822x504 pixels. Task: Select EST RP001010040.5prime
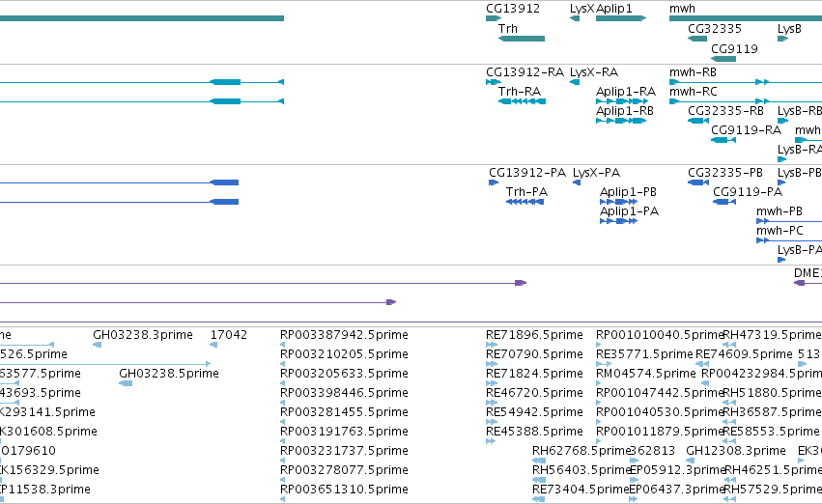pyautogui.click(x=660, y=335)
